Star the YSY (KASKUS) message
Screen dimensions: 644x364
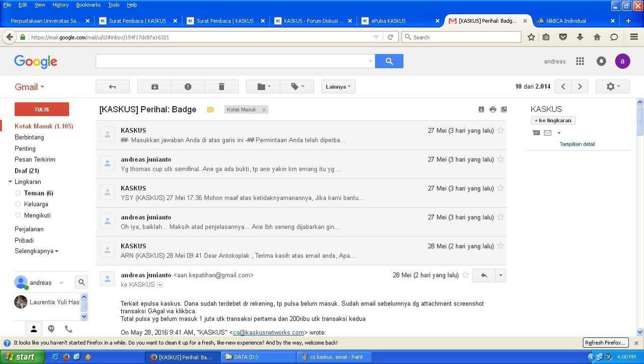500,188
